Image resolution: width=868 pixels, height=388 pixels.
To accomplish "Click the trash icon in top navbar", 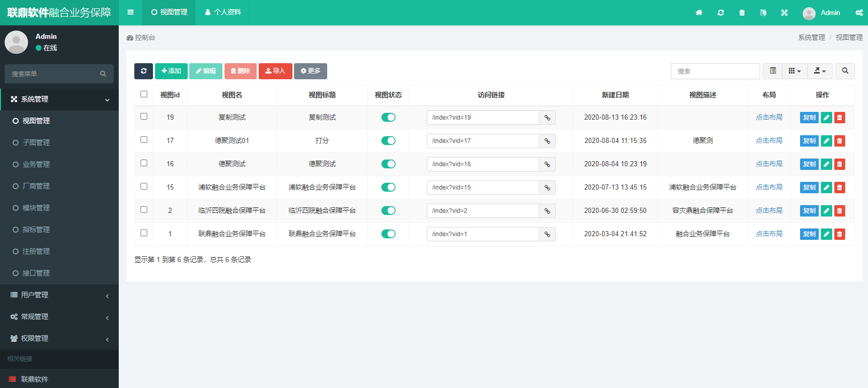I will [742, 12].
